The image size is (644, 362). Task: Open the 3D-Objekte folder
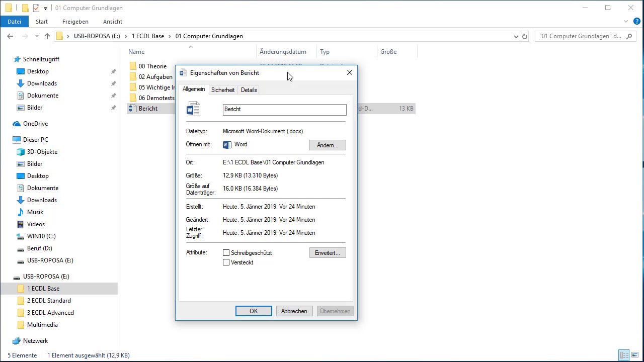(x=42, y=152)
